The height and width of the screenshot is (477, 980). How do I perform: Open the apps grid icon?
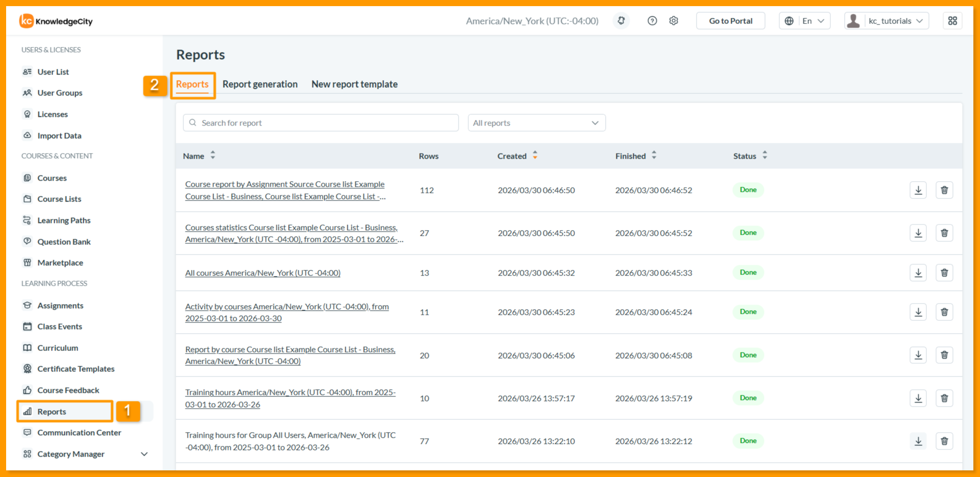(952, 21)
